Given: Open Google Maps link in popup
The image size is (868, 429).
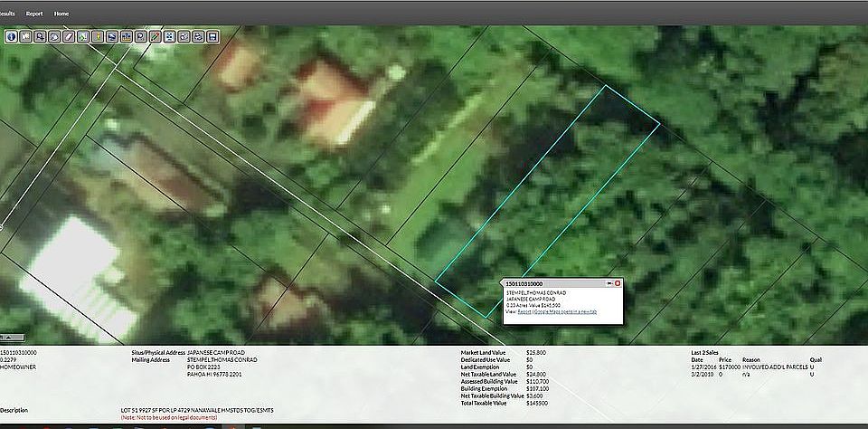Looking at the screenshot, I should click(565, 311).
